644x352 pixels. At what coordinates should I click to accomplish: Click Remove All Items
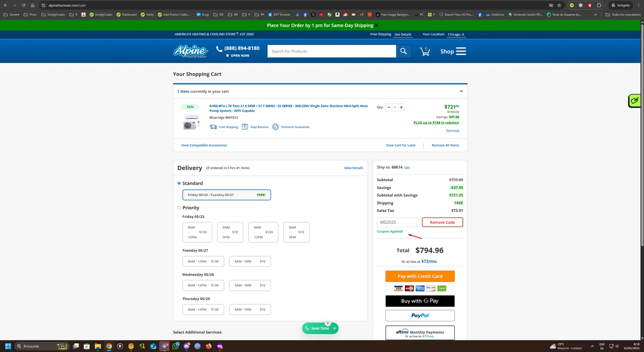coord(445,145)
